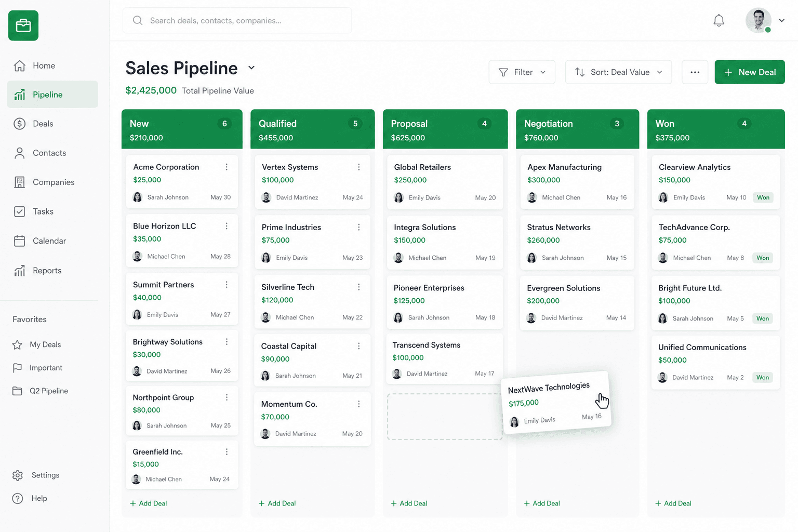
Task: Click the New column count badge 6
Action: 224,124
